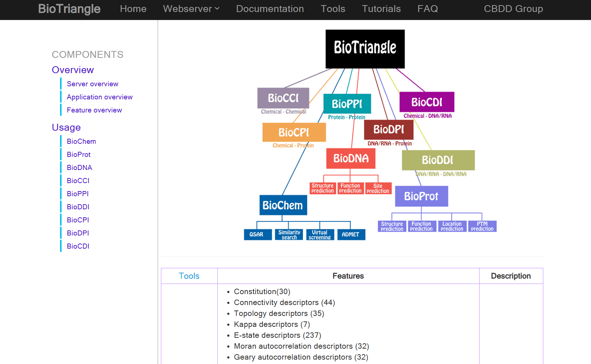Click the Features table column header

348,276
